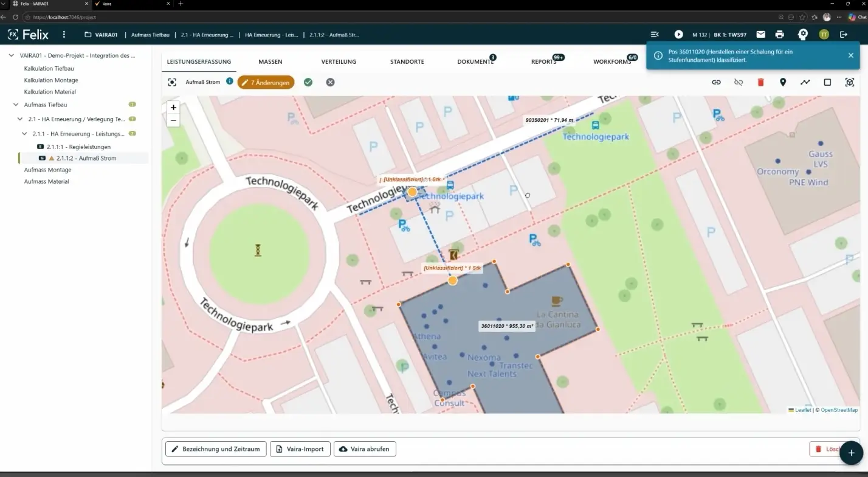Image resolution: width=868 pixels, height=477 pixels.
Task: Click the 3D cube focus icon right
Action: (x=850, y=82)
